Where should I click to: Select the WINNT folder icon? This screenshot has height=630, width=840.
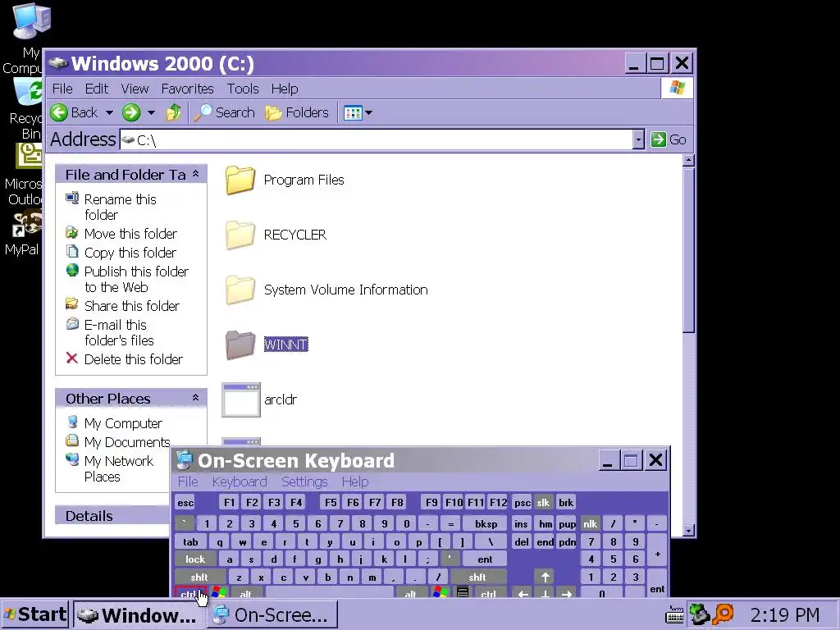click(240, 345)
